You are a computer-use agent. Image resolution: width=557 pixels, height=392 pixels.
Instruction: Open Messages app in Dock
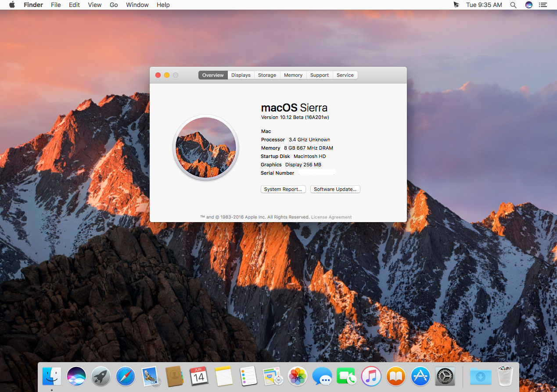point(322,376)
